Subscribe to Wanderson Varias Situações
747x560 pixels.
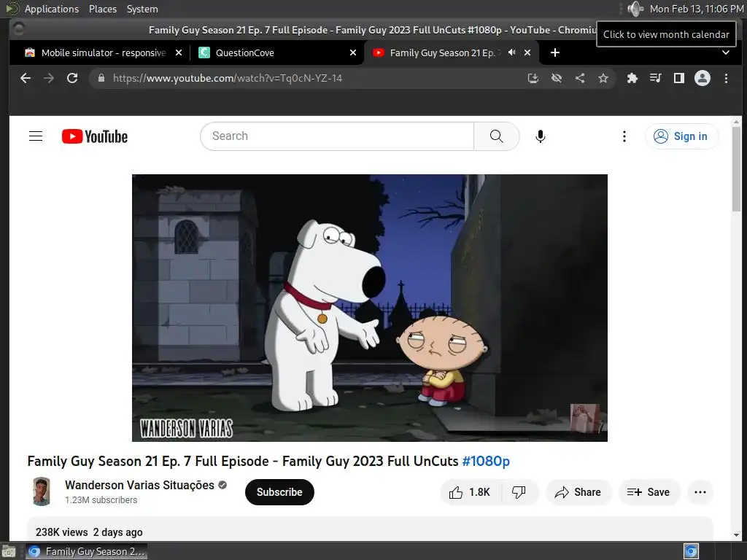pos(279,492)
